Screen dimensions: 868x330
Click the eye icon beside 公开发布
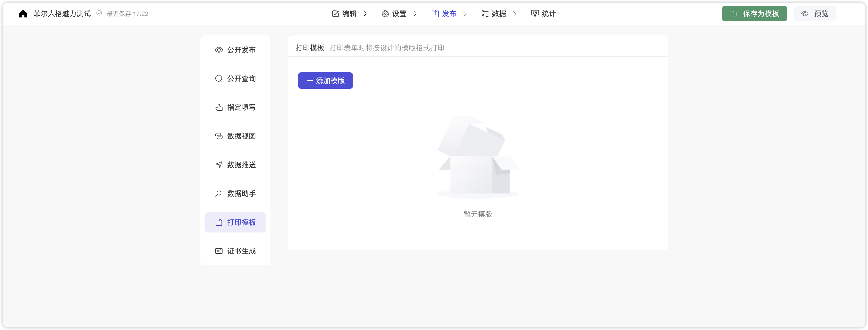click(219, 50)
